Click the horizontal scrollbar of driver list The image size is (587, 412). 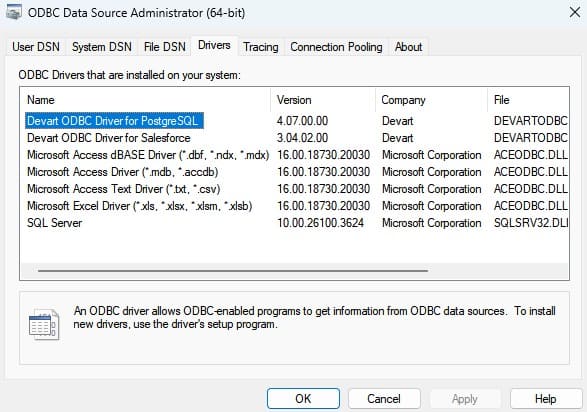(x=232, y=271)
